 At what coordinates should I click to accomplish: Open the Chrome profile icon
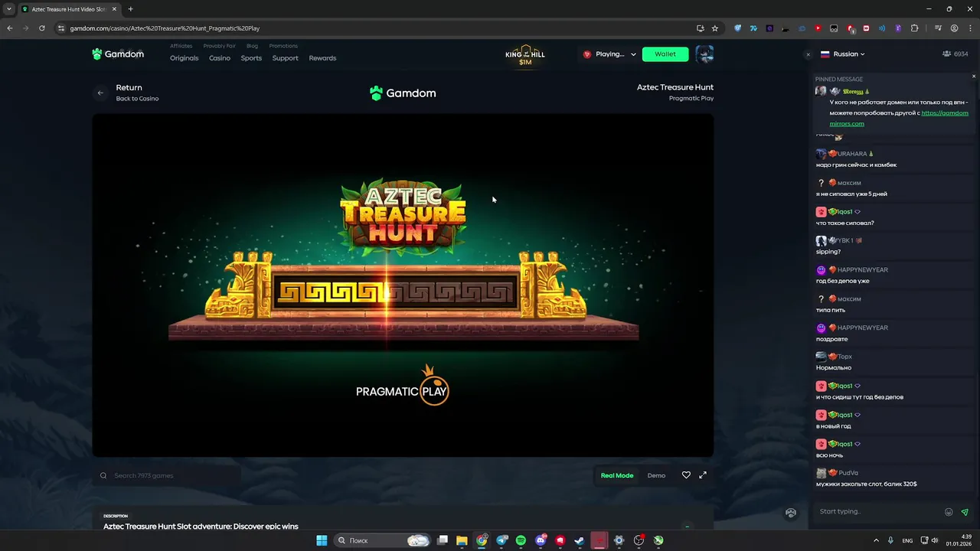coord(954,28)
